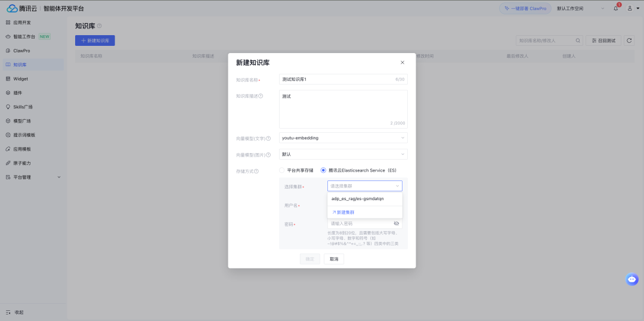This screenshot has height=321, width=644.
Task: Click the 插件 layers icon
Action: (x=8, y=93)
